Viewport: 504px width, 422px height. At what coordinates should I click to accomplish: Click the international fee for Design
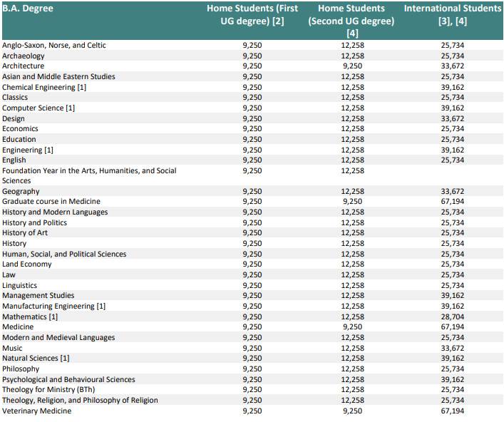pos(453,118)
